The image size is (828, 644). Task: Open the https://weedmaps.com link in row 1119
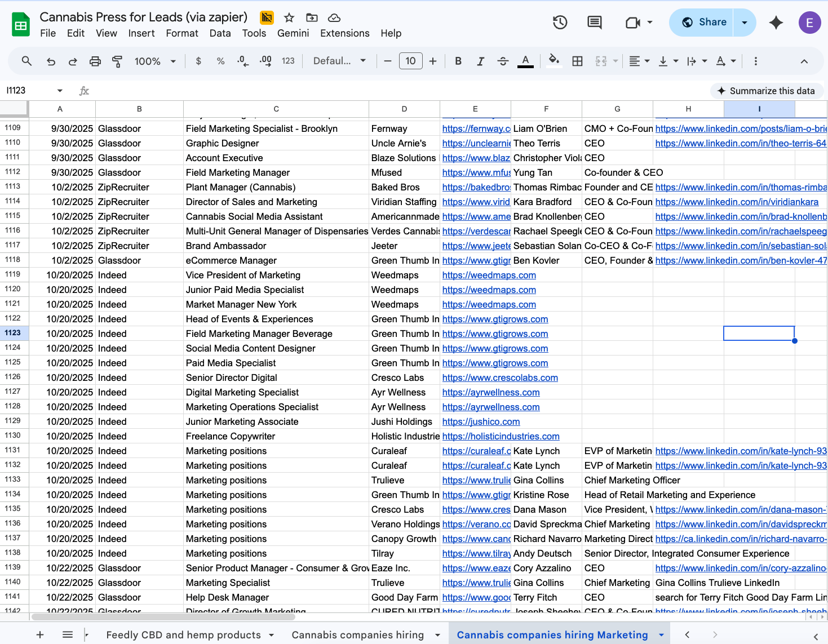[489, 275]
